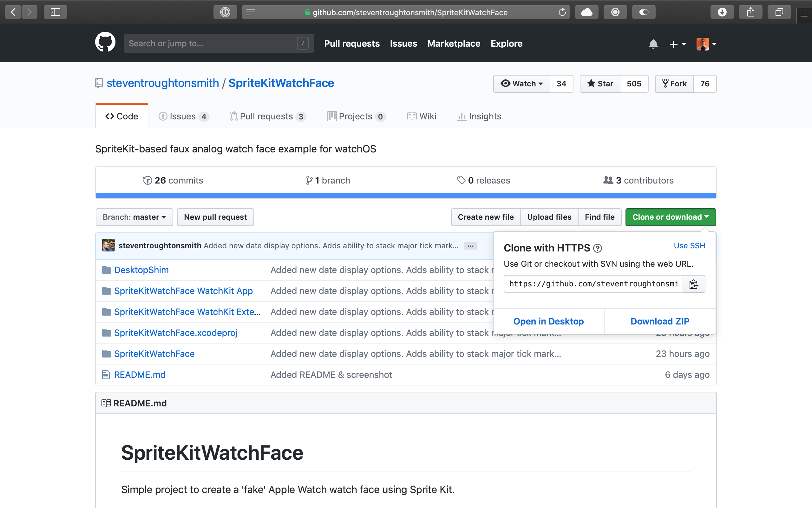View the 505 stargazers count

click(x=634, y=84)
